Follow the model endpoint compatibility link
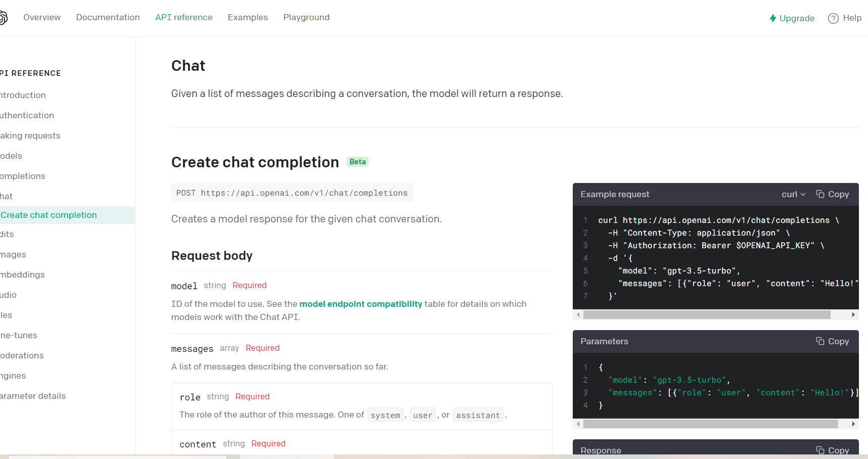The width and height of the screenshot is (868, 459). point(360,304)
